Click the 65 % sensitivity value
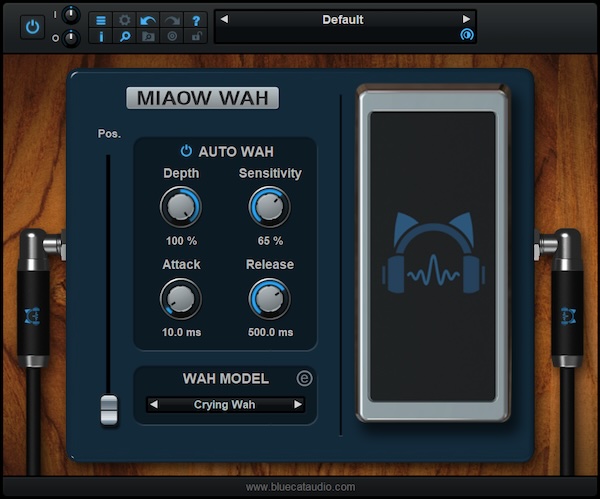600x499 pixels. click(x=270, y=241)
